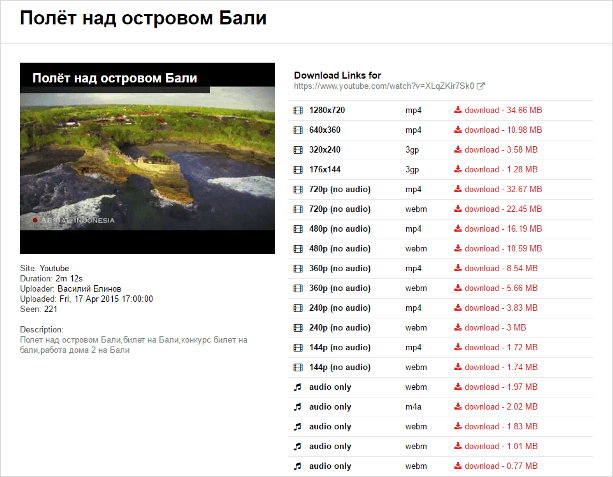The width and height of the screenshot is (613, 477).
Task: Download the 34.66 MB 1280x720 mp4
Action: click(x=498, y=110)
